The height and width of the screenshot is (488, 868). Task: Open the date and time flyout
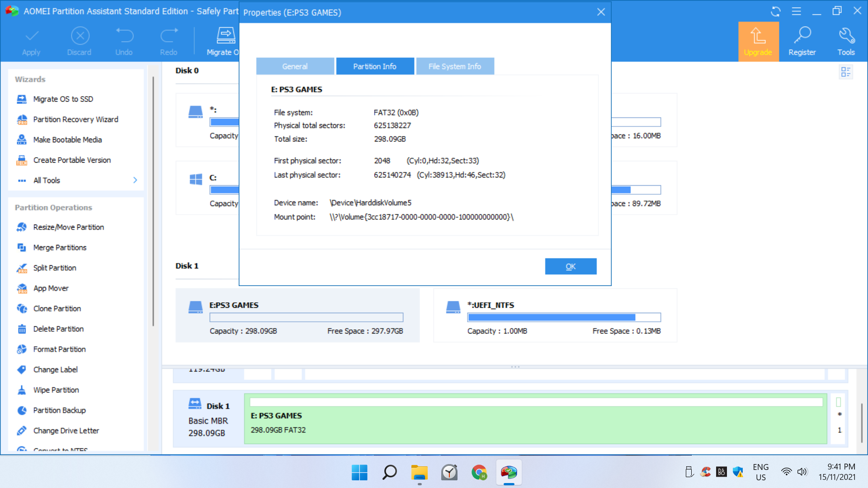[x=837, y=472]
